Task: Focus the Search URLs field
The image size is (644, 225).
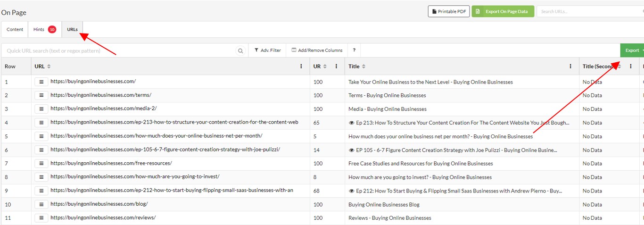Action: pyautogui.click(x=590, y=11)
